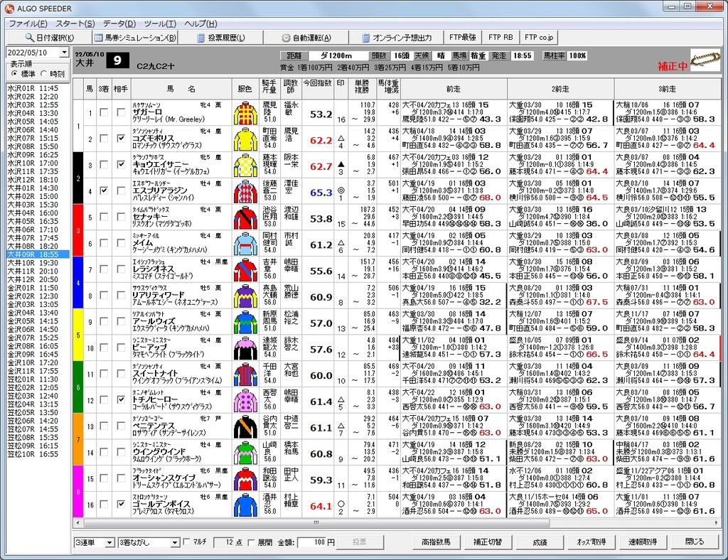Untick 相手 checkbox for トチノヒーロー
This screenshot has height=560, width=728.
[121, 399]
